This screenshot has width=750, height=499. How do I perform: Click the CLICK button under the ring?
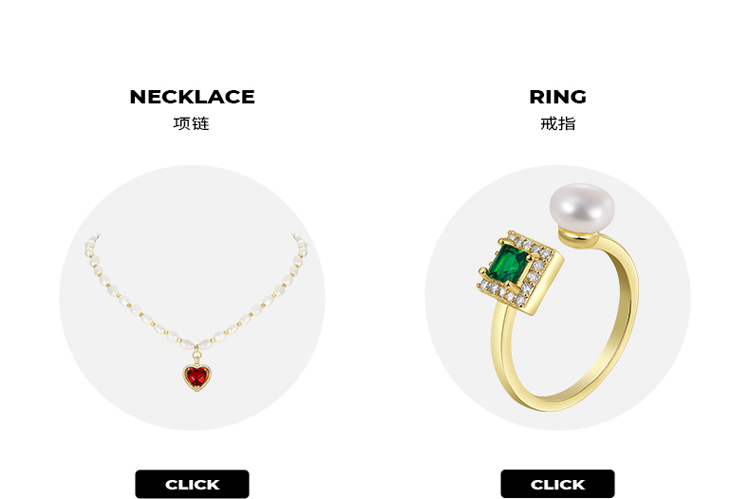(x=557, y=484)
